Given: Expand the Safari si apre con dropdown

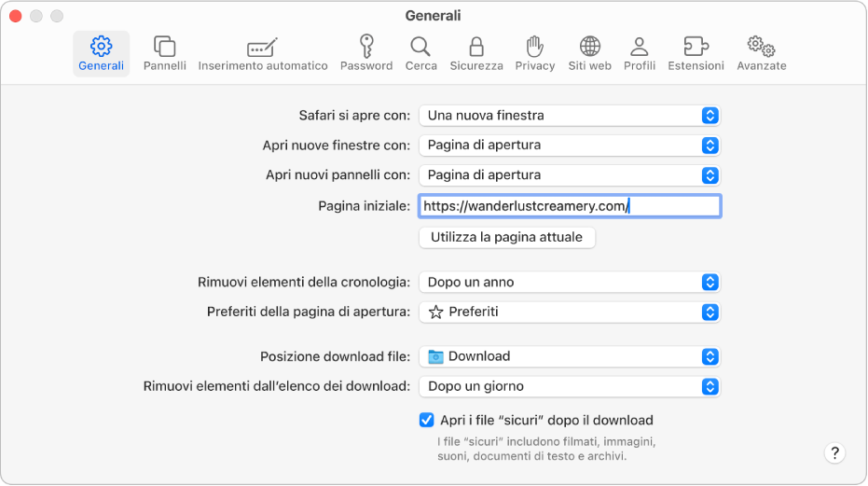Looking at the screenshot, I should pos(570,116).
